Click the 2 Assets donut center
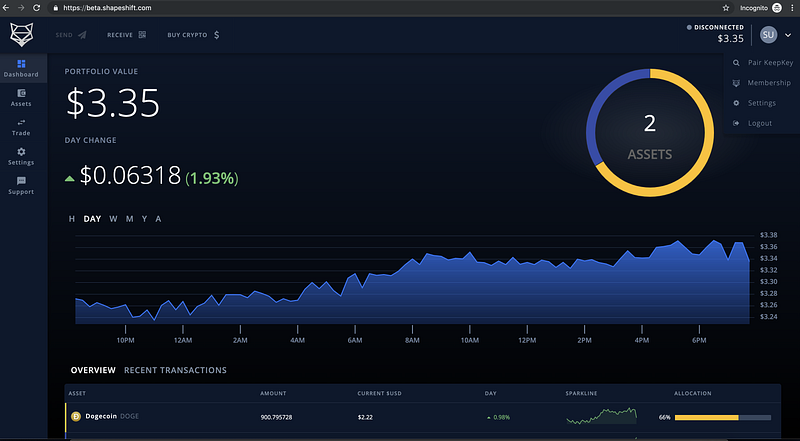 tap(649, 137)
